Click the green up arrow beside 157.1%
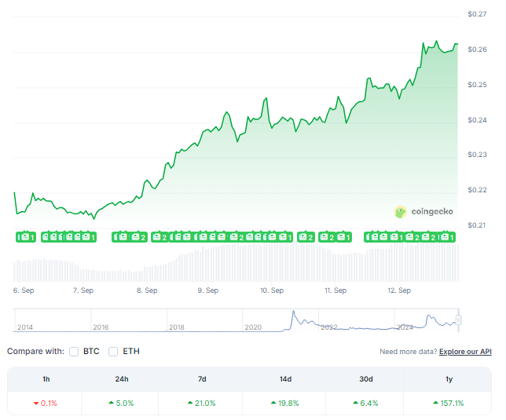The image size is (506, 420). (x=435, y=404)
